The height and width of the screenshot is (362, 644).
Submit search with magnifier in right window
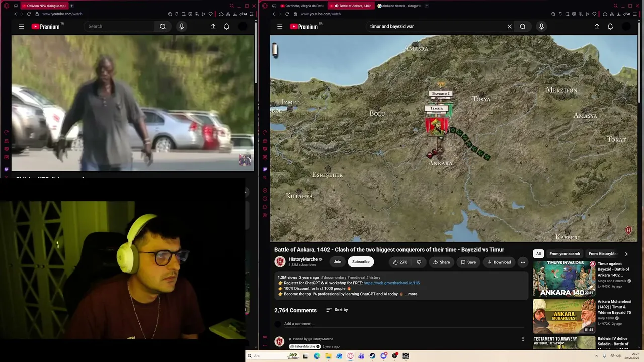pyautogui.click(x=523, y=27)
